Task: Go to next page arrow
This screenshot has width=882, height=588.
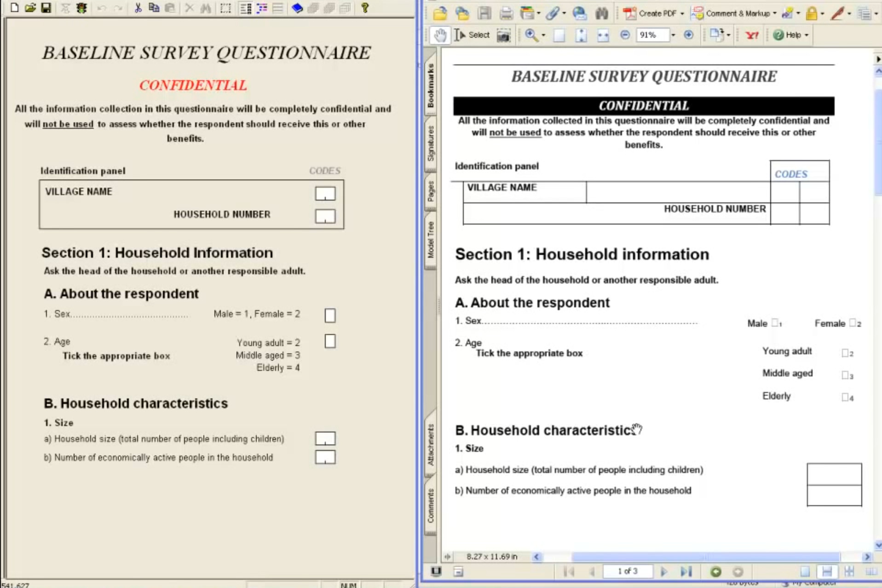Action: [x=663, y=571]
